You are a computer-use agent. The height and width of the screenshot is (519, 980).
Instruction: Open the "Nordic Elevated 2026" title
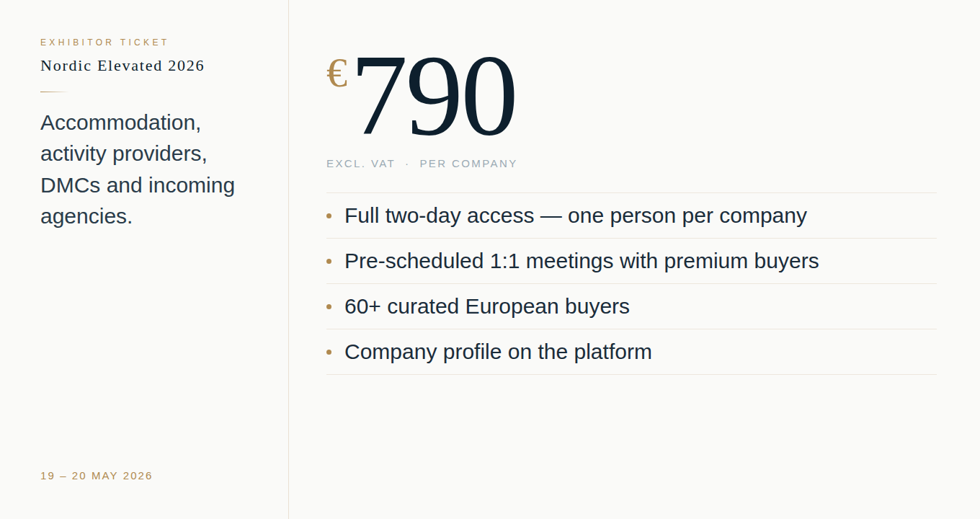[x=122, y=66]
